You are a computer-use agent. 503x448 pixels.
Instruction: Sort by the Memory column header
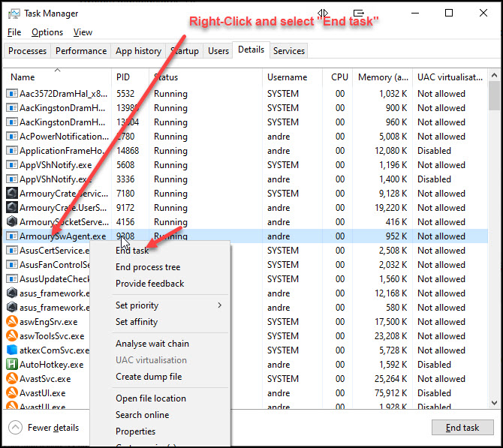click(x=384, y=77)
